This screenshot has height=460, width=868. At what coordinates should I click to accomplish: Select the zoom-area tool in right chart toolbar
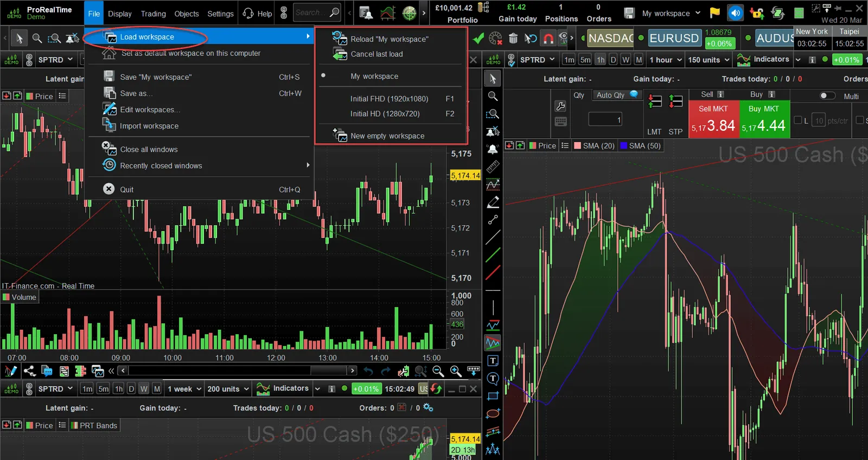click(493, 114)
